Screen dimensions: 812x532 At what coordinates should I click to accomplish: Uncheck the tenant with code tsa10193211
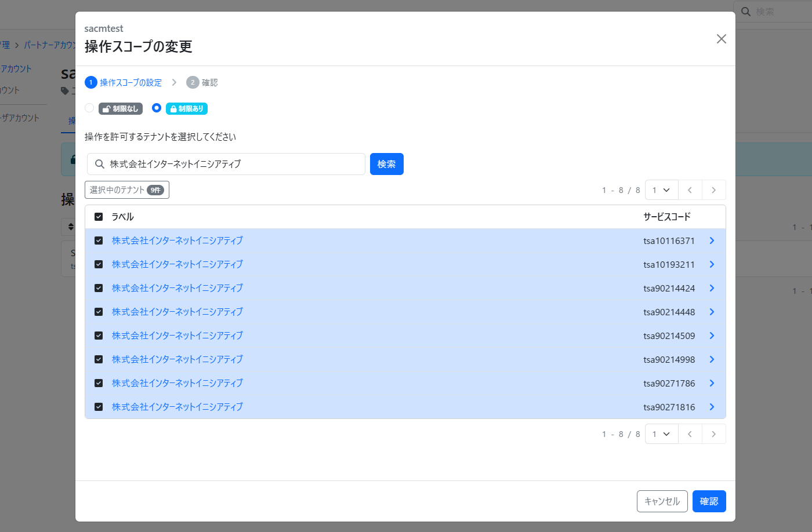pyautogui.click(x=99, y=264)
